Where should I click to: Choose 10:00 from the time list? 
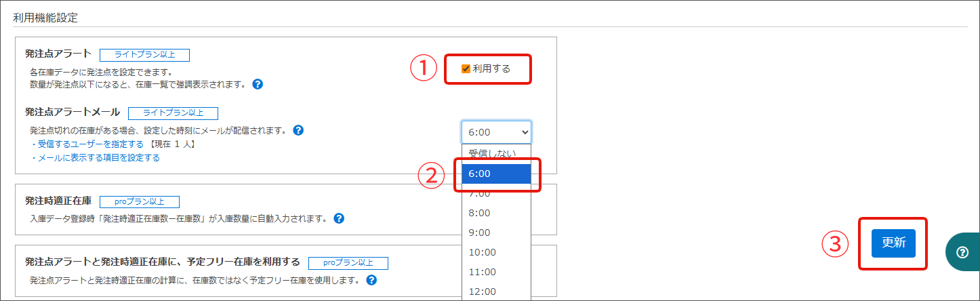496,252
